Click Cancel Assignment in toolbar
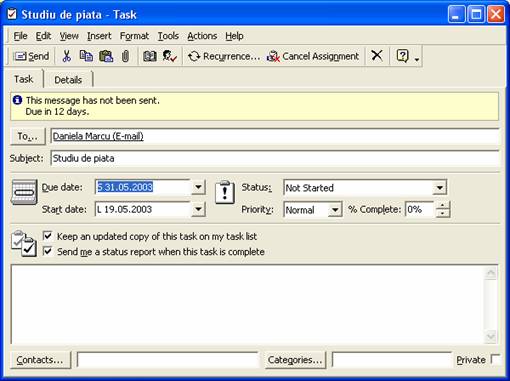Screen dimensions: 510x381 pyautogui.click(x=313, y=56)
